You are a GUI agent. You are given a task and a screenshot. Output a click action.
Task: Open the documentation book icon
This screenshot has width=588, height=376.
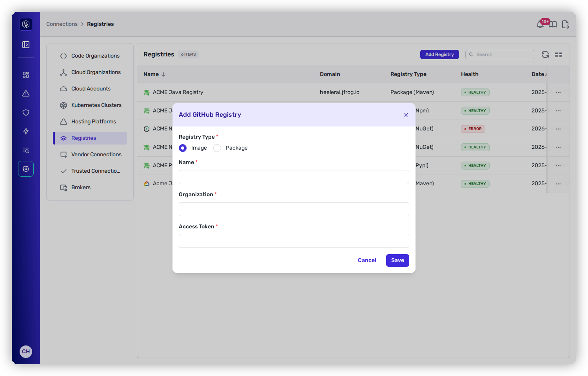point(553,24)
